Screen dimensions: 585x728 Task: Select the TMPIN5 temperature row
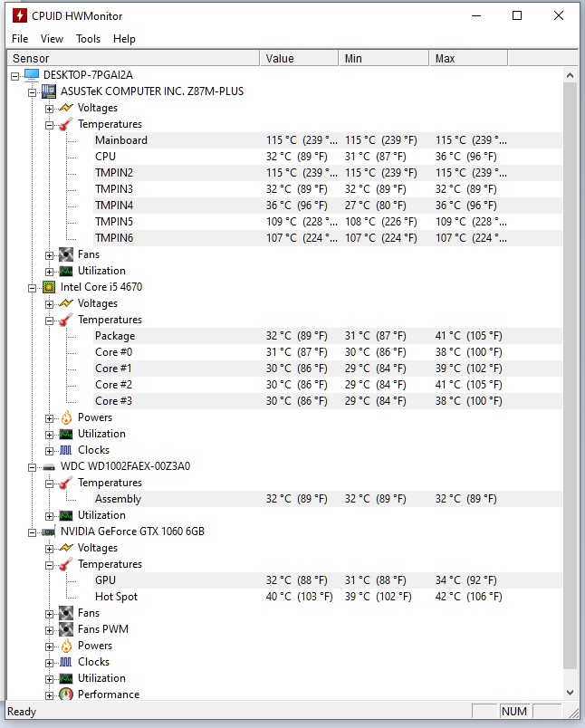pos(327,222)
